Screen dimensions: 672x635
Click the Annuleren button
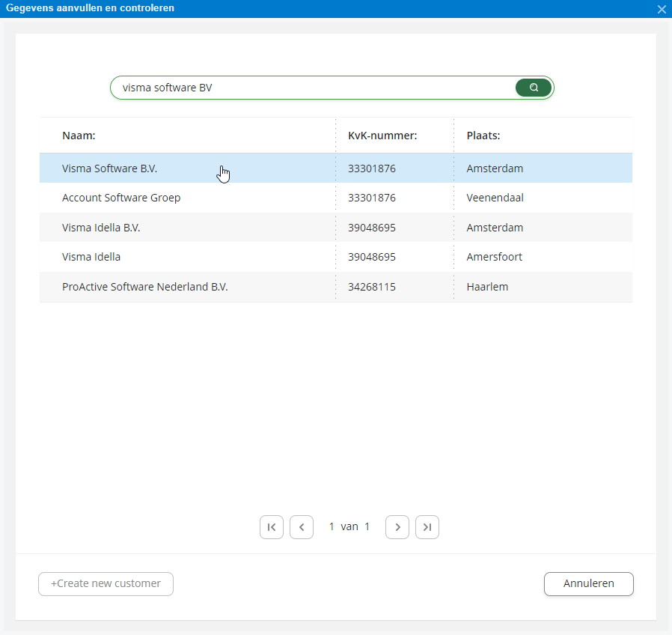coord(588,583)
